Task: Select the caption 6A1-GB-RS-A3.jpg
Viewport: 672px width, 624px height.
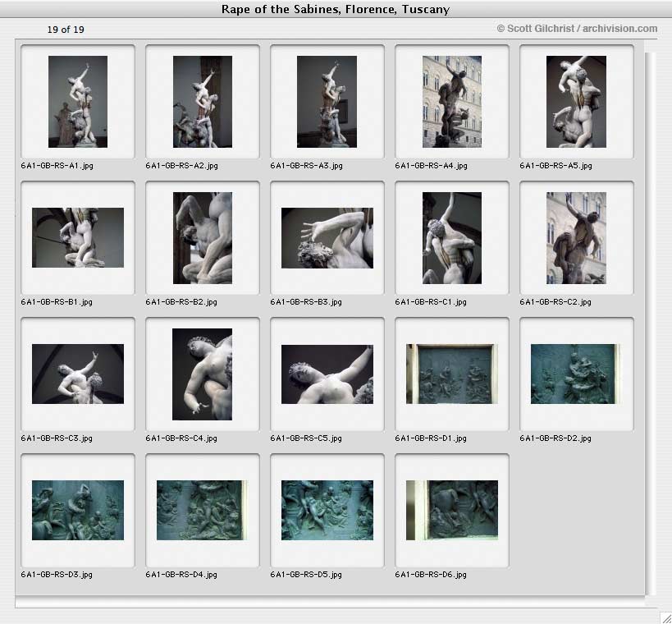Action: pyautogui.click(x=306, y=166)
